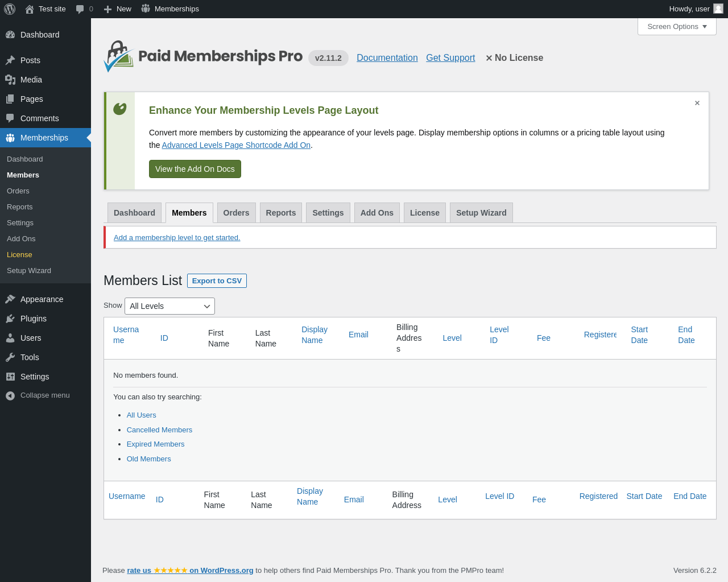The height and width of the screenshot is (582, 728).
Task: Switch to Orders tab
Action: (x=236, y=213)
